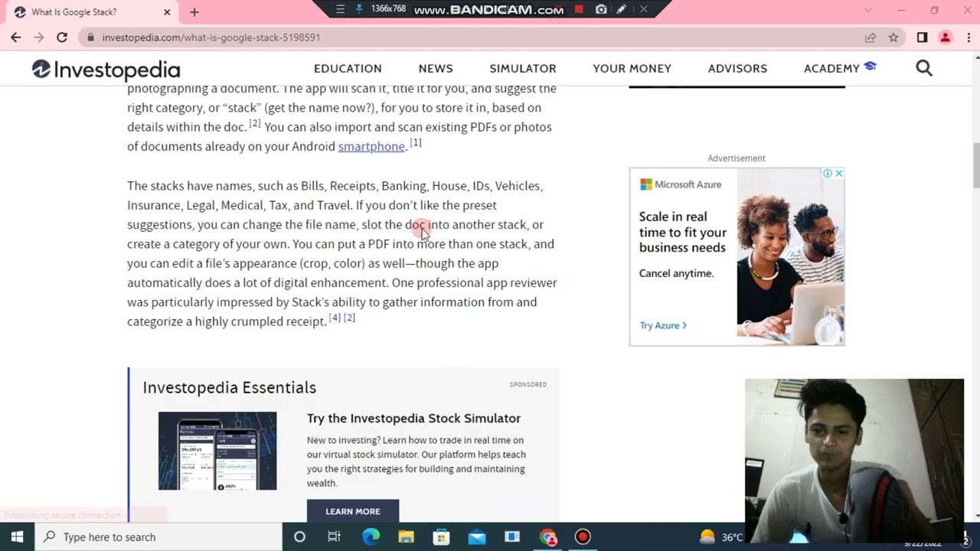Viewport: 980px width, 551px height.
Task: Open the EDUCATION menu
Action: coord(348,68)
